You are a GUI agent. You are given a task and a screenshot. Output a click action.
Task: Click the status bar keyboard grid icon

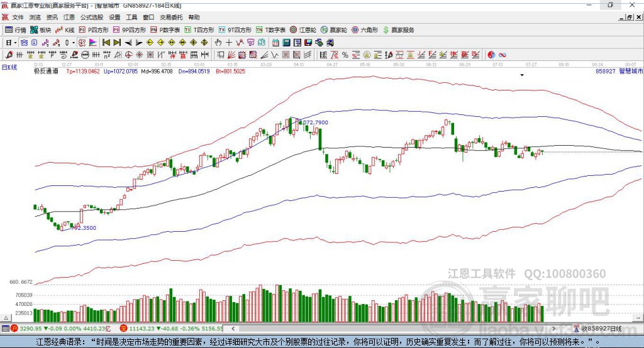(x=5, y=329)
